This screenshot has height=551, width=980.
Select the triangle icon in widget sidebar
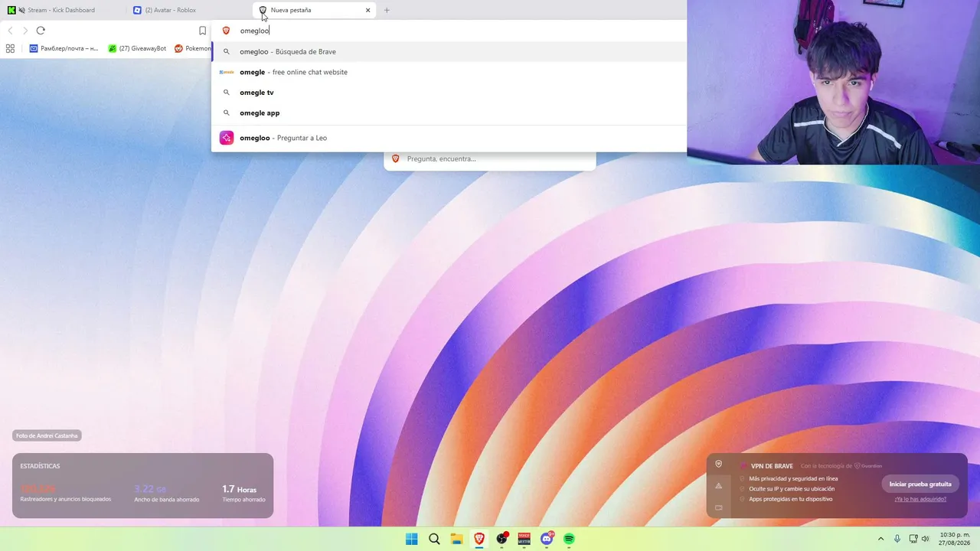click(718, 485)
